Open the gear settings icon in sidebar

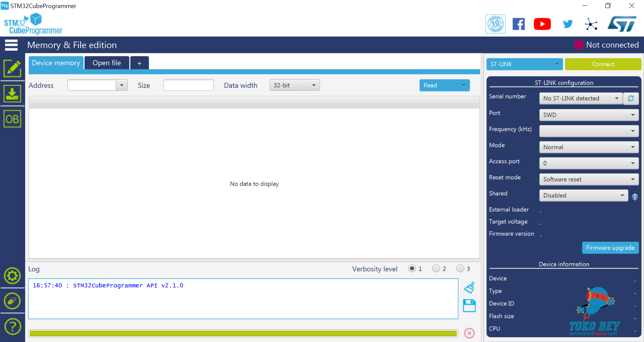12,276
